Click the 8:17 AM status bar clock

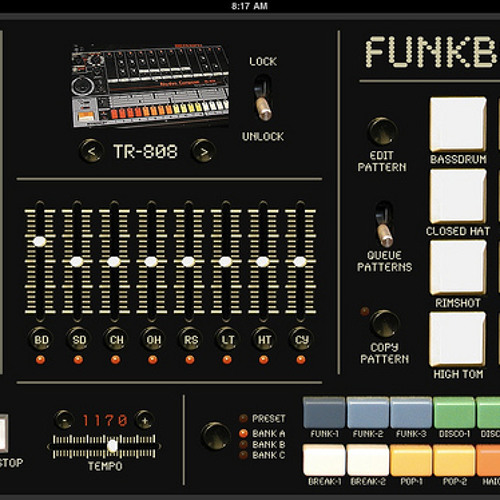point(250,6)
